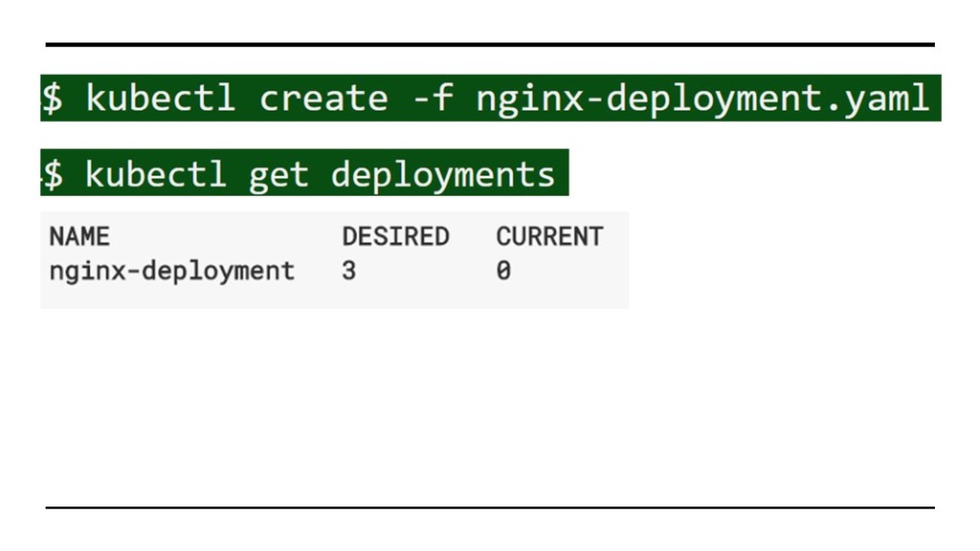980x551 pixels.
Task: Select the 'nginx-deployment' name cell
Action: pyautogui.click(x=172, y=271)
